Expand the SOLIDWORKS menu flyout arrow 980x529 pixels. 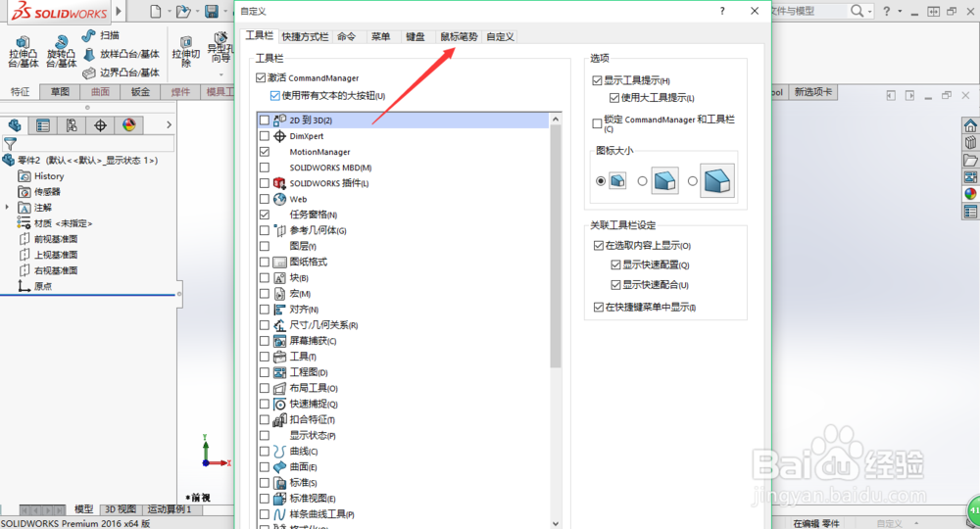pos(119,11)
